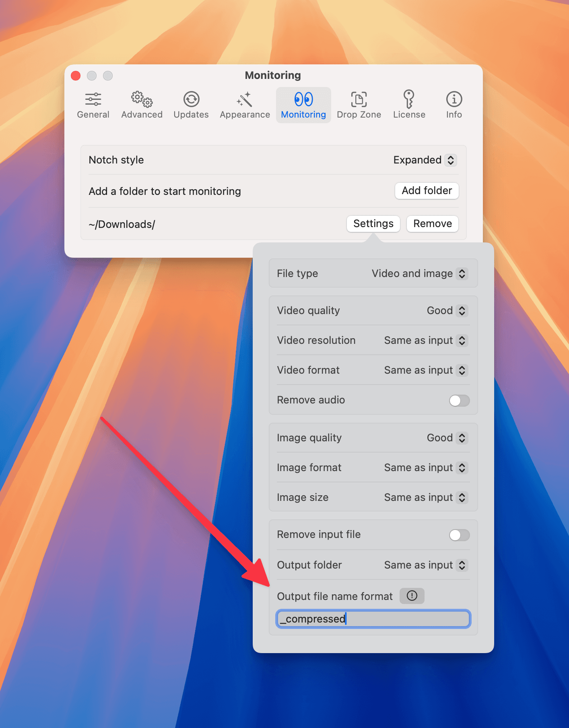Toggle the Remove input file switch
Screen dimensions: 569x728
459,535
